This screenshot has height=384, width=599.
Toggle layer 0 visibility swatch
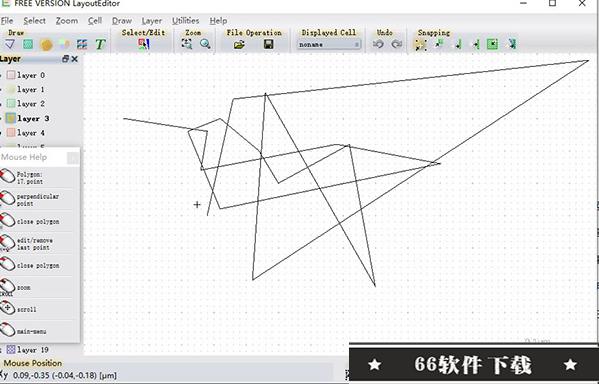[11, 75]
